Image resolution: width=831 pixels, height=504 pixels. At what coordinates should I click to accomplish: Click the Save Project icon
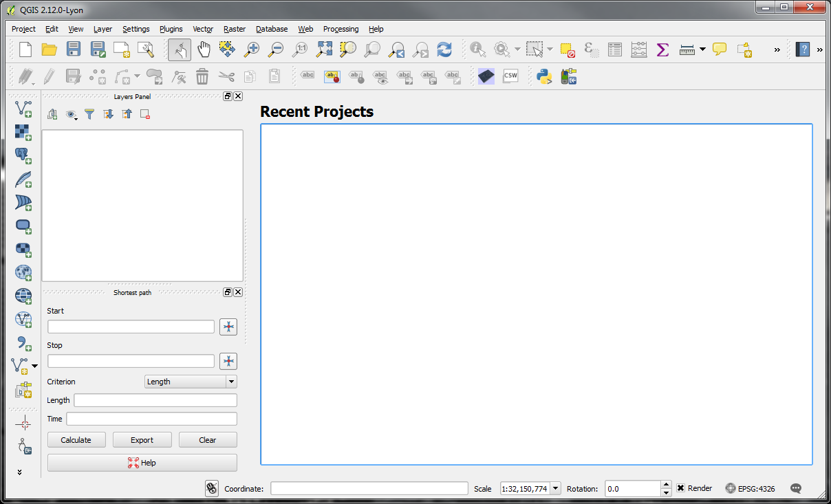(x=74, y=50)
